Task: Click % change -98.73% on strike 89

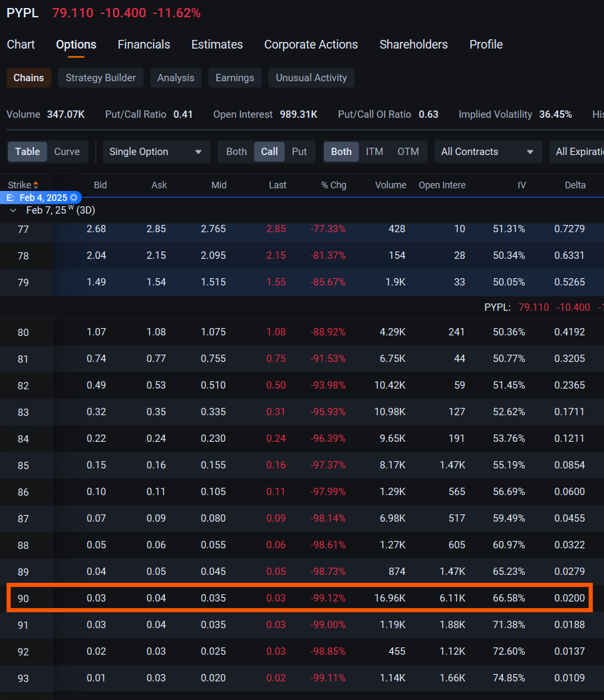Action: [328, 572]
